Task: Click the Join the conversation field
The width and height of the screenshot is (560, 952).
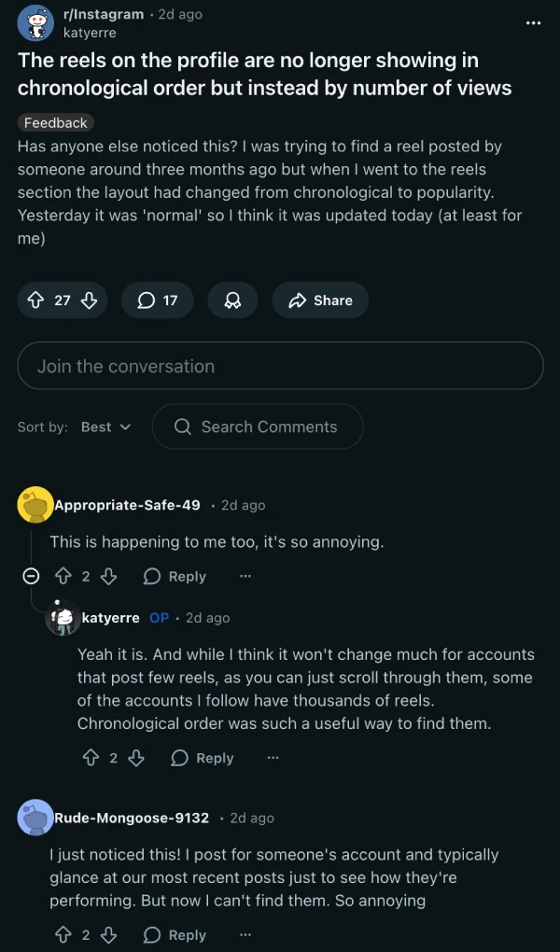Action: (x=280, y=365)
